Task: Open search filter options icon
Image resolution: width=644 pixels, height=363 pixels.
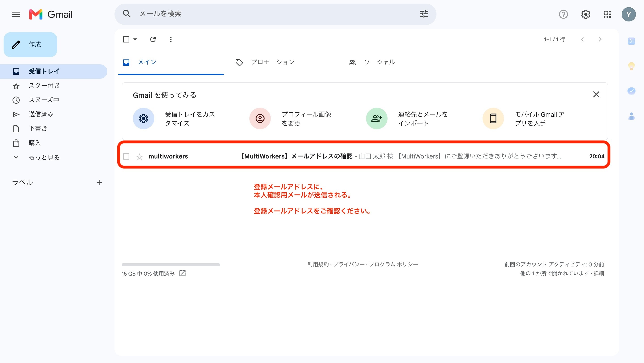Action: [424, 14]
